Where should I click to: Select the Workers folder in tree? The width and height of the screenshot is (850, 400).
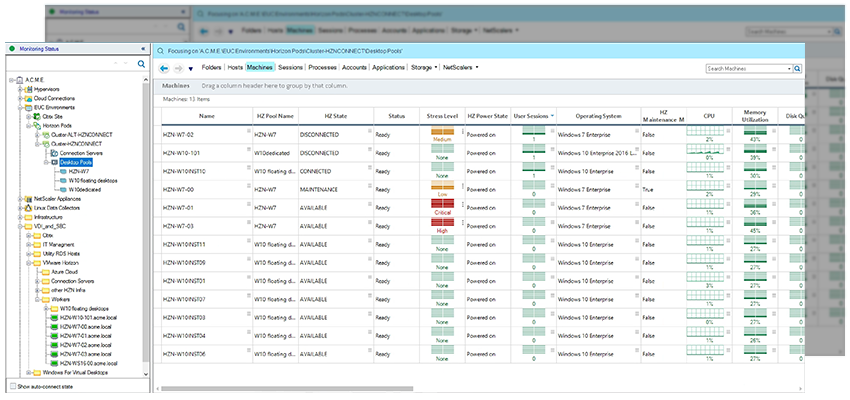click(60, 299)
